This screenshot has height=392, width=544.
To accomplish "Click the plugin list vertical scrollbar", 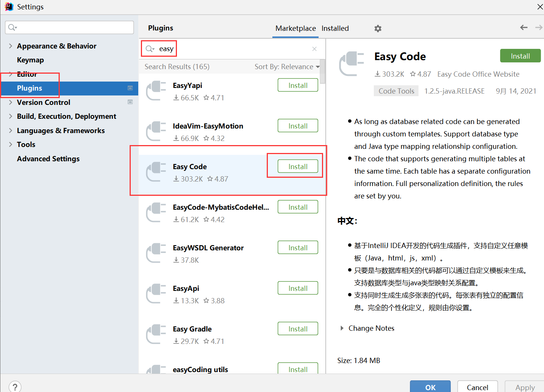I will pos(323,71).
